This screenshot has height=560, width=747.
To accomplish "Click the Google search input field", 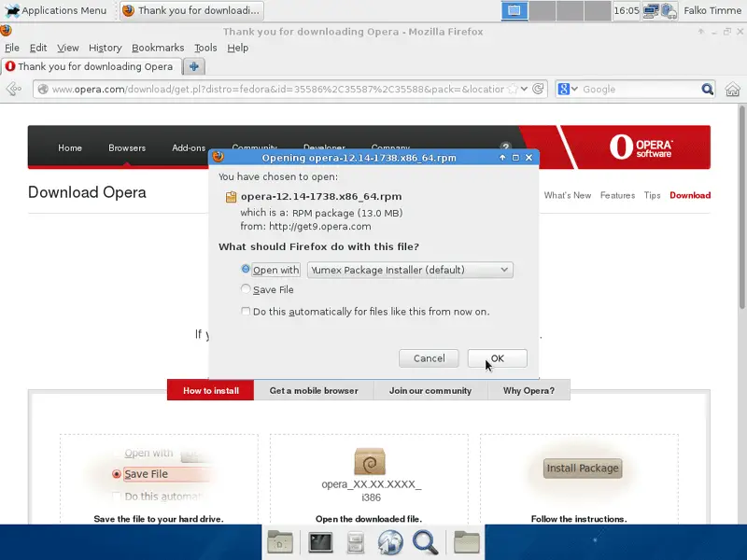I will pyautogui.click(x=640, y=89).
